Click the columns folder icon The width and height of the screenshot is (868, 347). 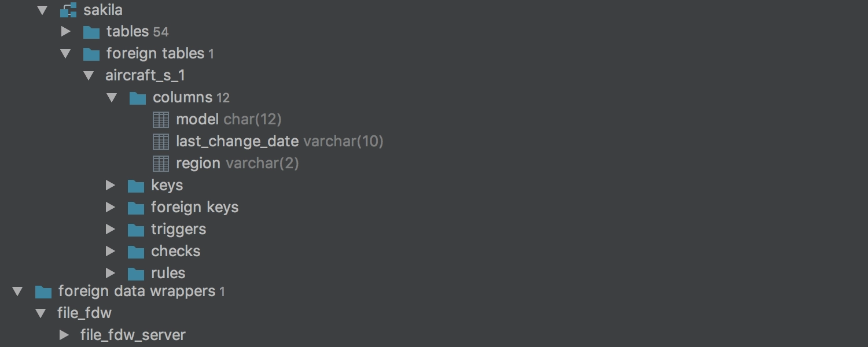tap(138, 98)
